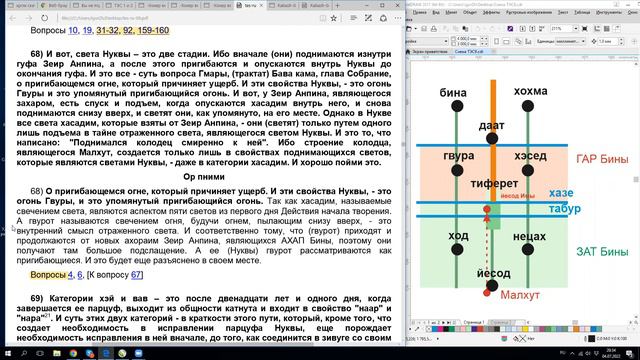Click the full-screen preview icon in CorelDRAW

pos(584,29)
